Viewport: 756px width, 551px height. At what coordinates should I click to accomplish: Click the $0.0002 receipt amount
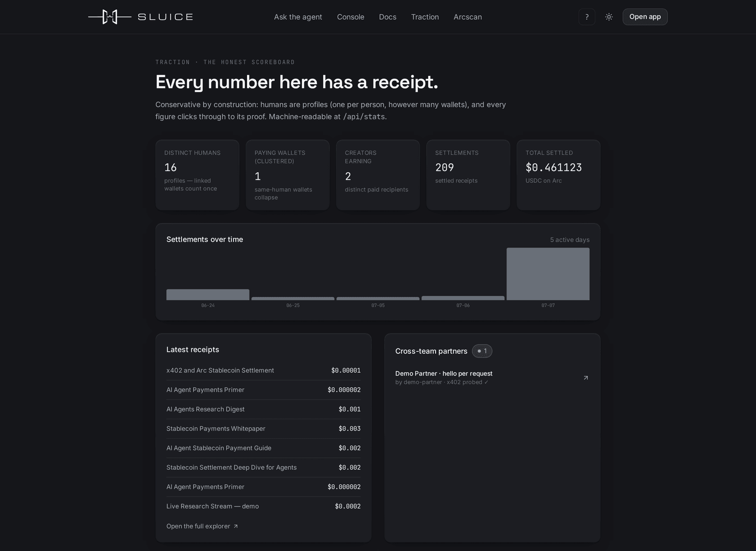coord(348,506)
